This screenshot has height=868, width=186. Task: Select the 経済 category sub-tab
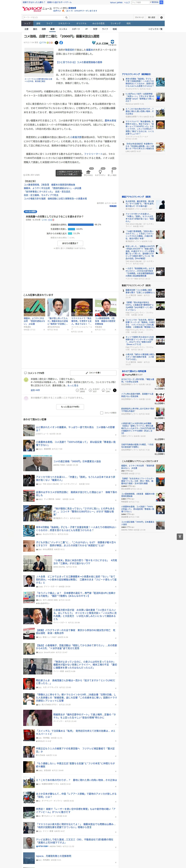pos(52,29)
